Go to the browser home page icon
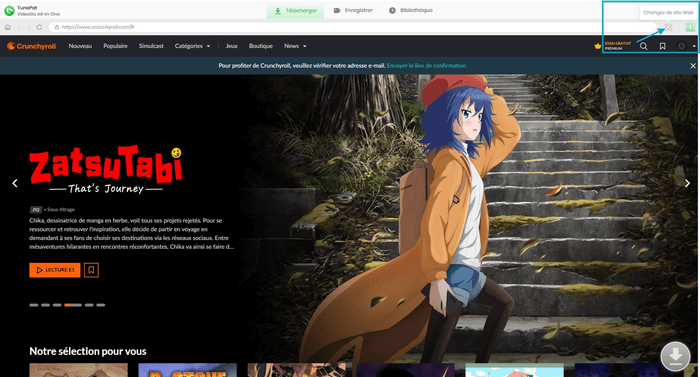 point(8,27)
